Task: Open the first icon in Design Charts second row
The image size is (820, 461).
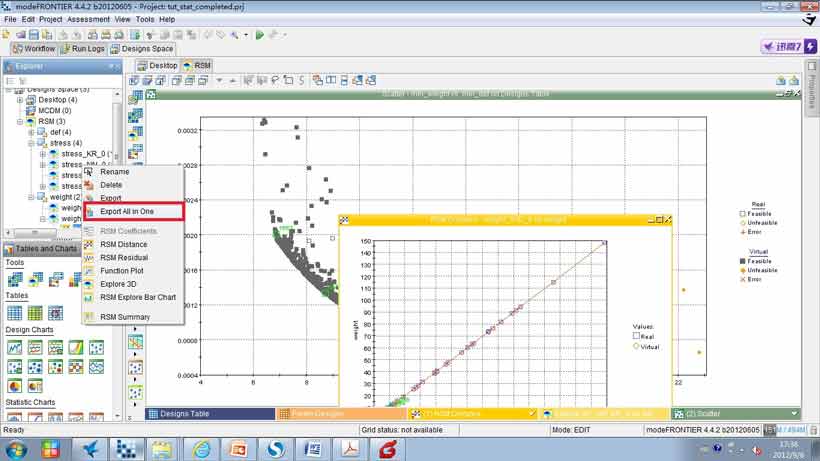Action: point(15,367)
